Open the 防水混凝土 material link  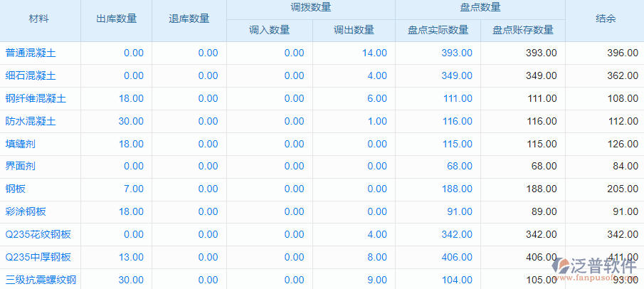pos(31,121)
